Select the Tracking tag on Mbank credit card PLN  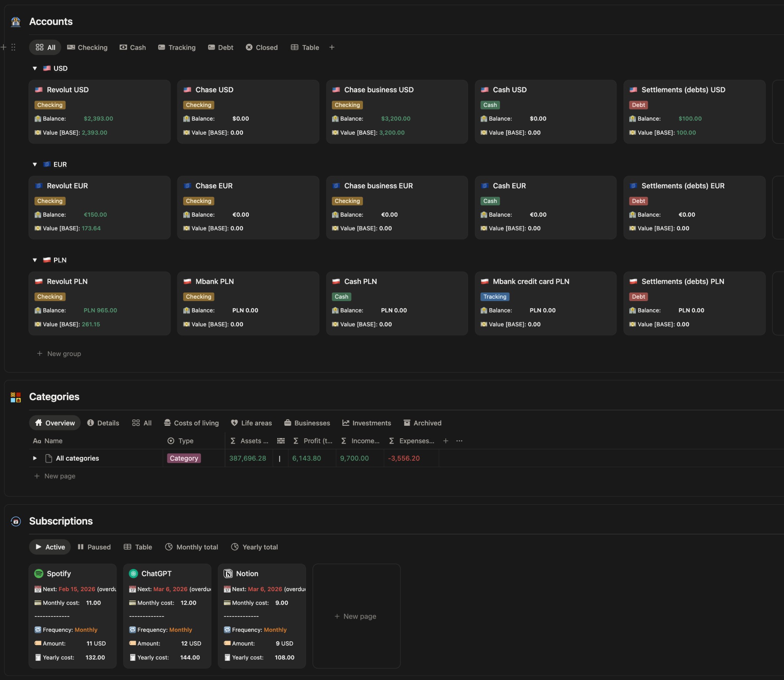click(x=494, y=296)
